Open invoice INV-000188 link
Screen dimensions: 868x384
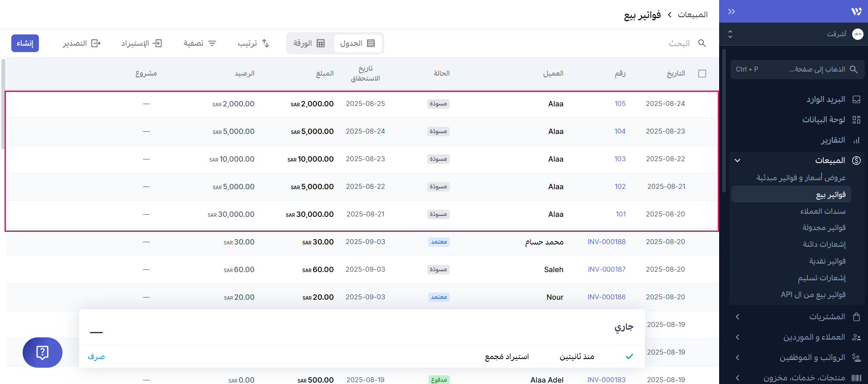[x=606, y=242]
